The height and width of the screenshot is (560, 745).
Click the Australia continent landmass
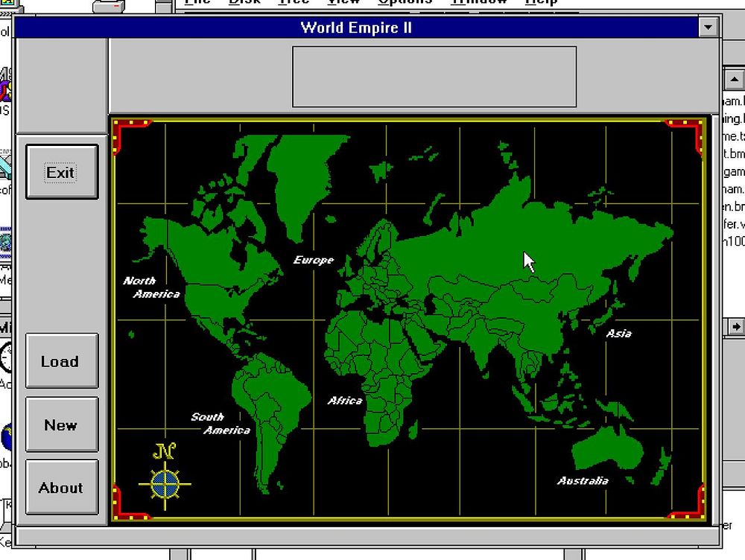point(607,448)
